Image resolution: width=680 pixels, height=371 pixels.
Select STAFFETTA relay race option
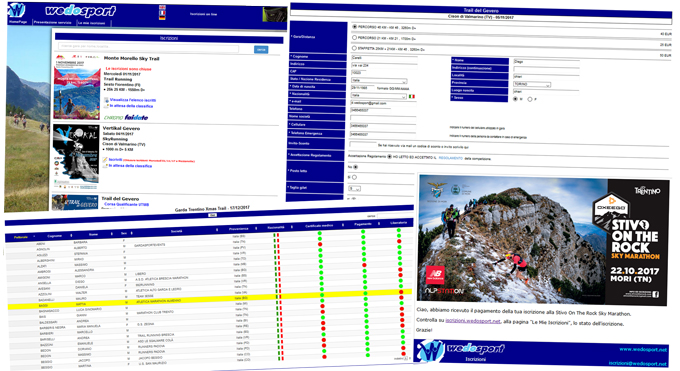354,49
